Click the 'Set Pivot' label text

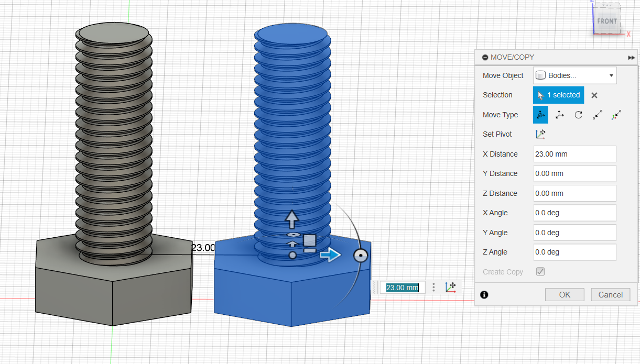[x=497, y=134]
